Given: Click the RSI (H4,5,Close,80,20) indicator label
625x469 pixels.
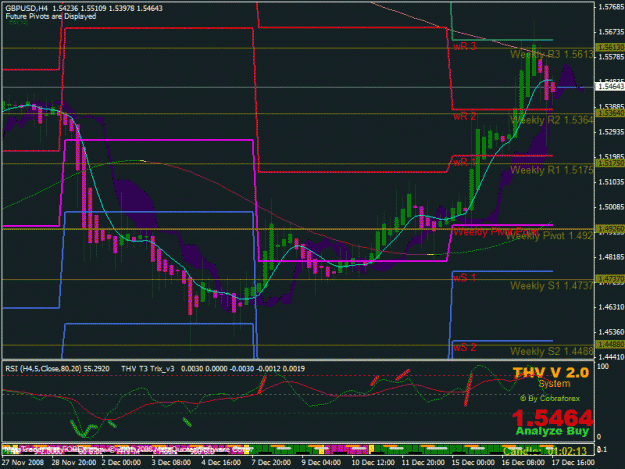Looking at the screenshot, I should tap(57, 369).
